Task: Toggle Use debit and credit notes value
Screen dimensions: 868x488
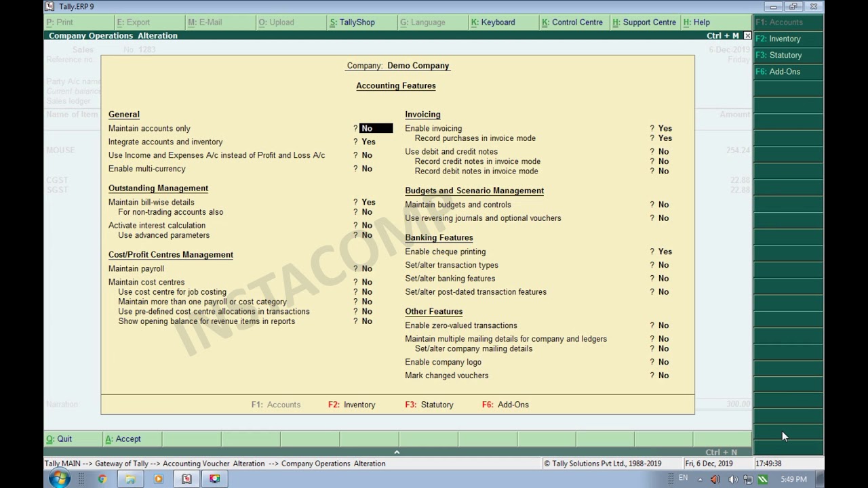Action: tap(663, 152)
